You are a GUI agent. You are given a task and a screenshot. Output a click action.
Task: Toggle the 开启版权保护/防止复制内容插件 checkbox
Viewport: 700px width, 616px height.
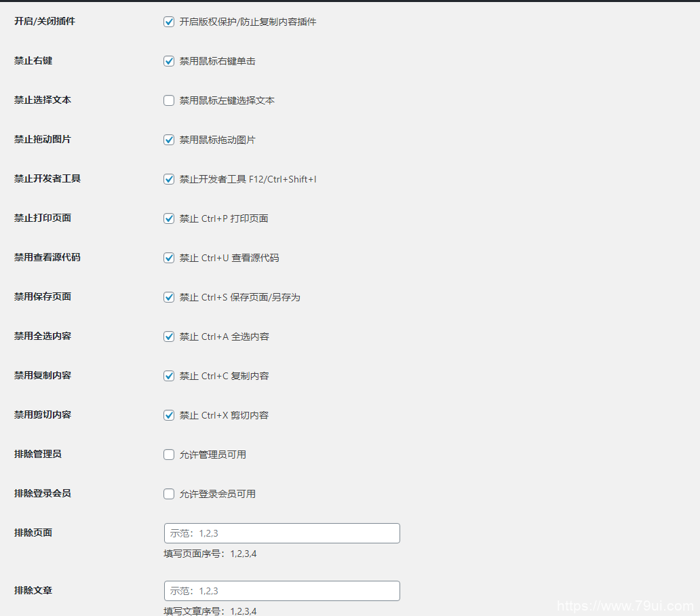pyautogui.click(x=169, y=22)
